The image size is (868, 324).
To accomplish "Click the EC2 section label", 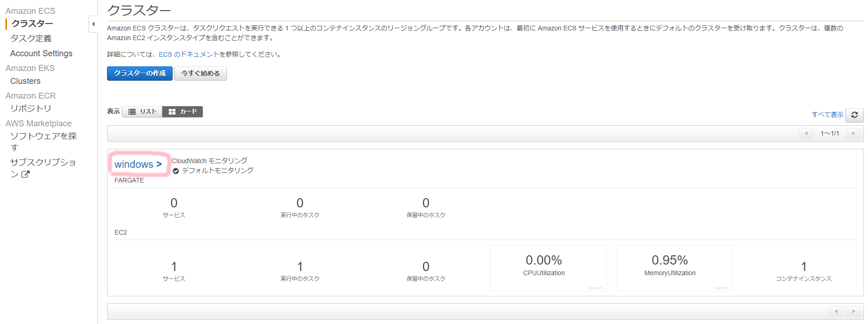I will click(120, 232).
